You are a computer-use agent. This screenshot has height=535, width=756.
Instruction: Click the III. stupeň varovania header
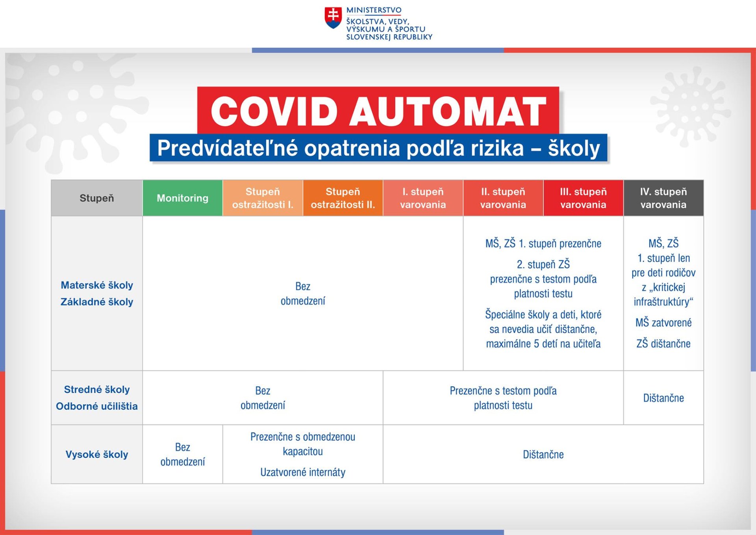pyautogui.click(x=583, y=198)
